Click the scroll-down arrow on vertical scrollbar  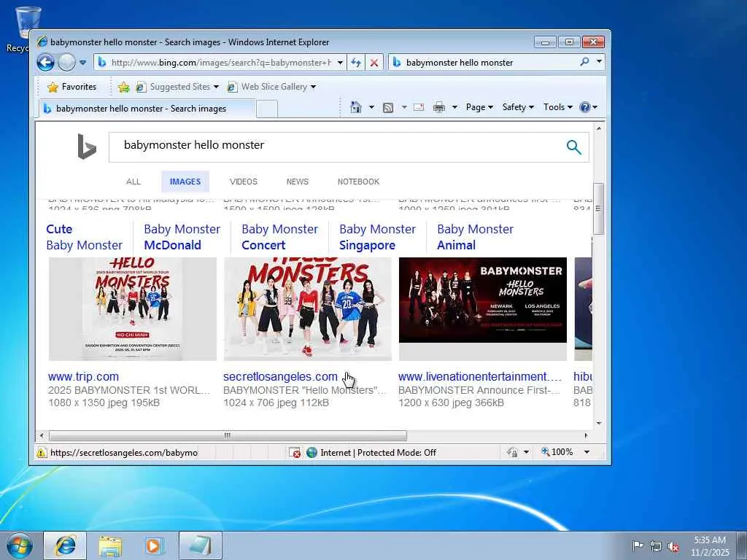(599, 423)
